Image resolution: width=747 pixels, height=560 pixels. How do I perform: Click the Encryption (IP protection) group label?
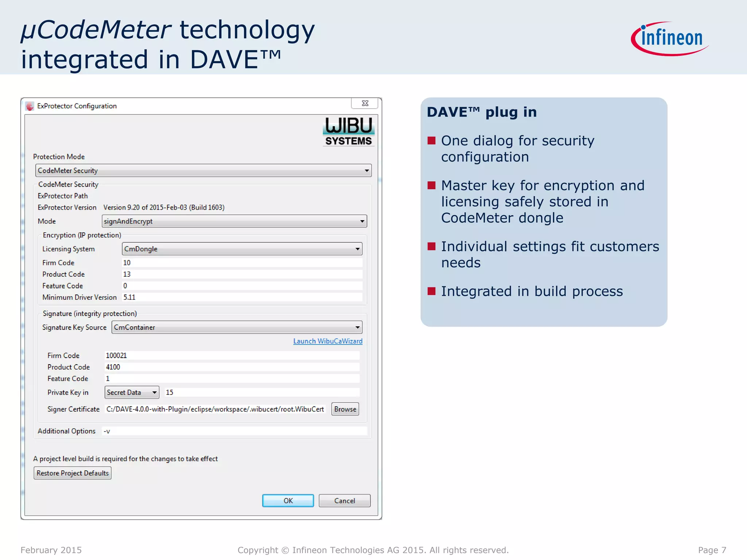[x=82, y=235]
